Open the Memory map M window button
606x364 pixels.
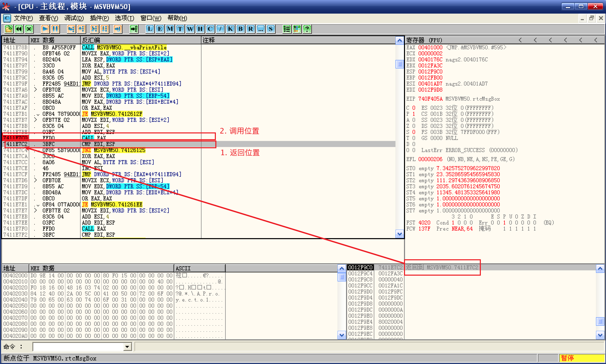click(170, 29)
